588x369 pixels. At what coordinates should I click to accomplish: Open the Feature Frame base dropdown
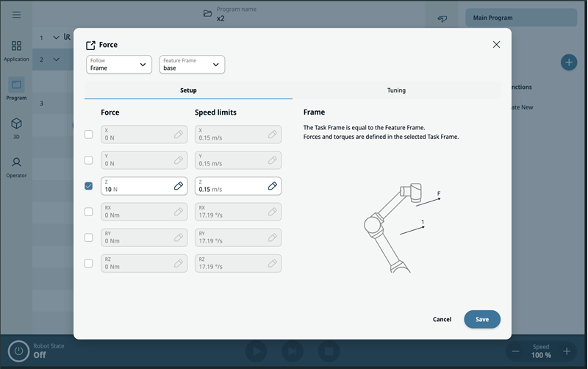[192, 65]
